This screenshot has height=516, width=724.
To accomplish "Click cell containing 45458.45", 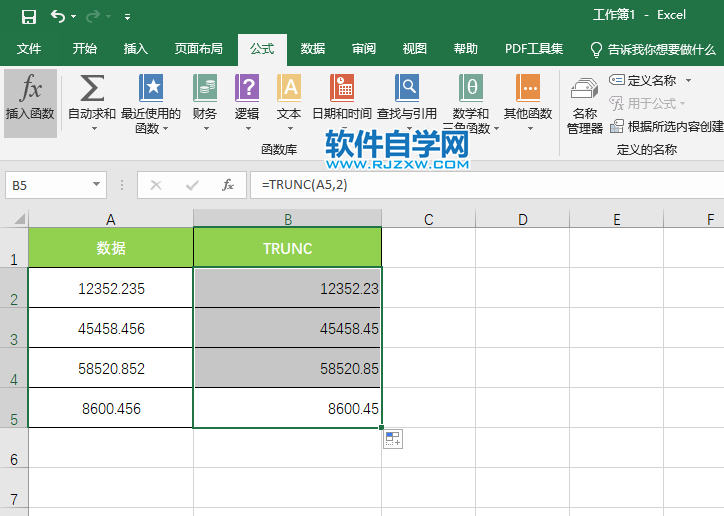I will tap(288, 328).
